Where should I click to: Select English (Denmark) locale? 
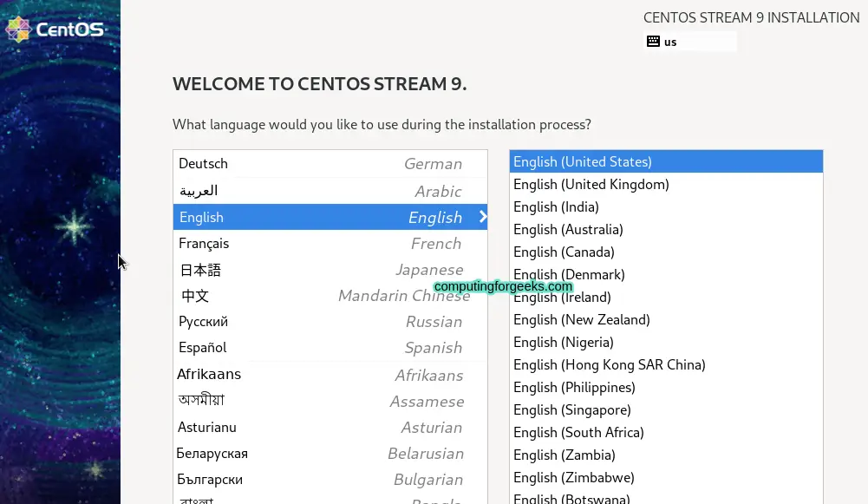tap(666, 275)
